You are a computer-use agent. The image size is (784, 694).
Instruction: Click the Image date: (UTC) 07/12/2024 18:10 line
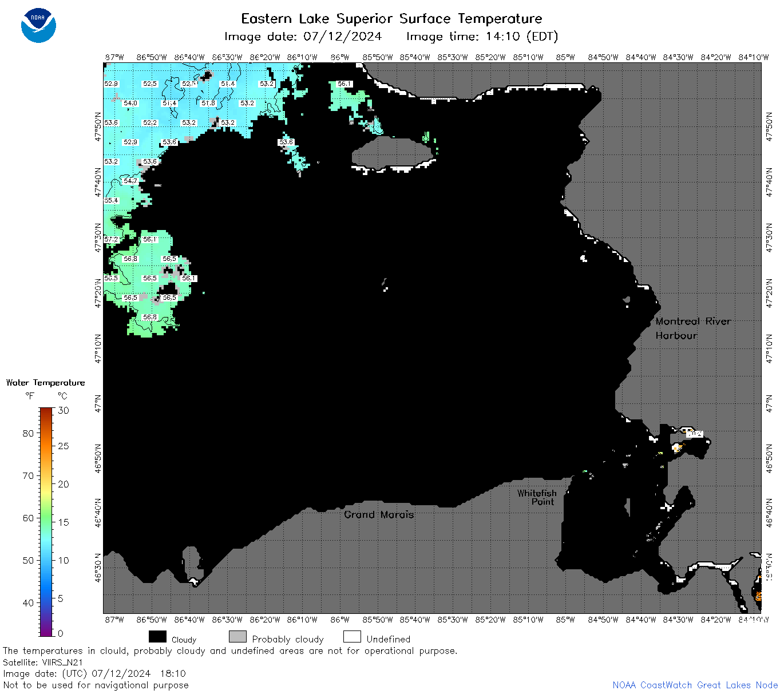click(x=94, y=673)
